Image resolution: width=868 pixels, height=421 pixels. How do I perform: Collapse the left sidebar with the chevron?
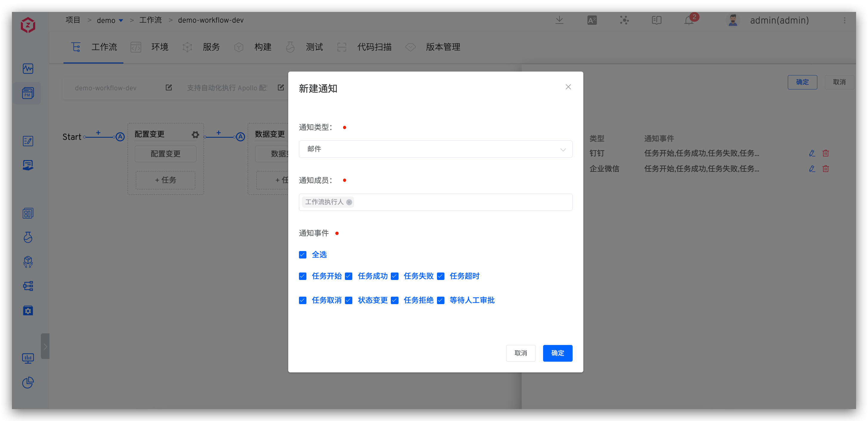pyautogui.click(x=46, y=346)
